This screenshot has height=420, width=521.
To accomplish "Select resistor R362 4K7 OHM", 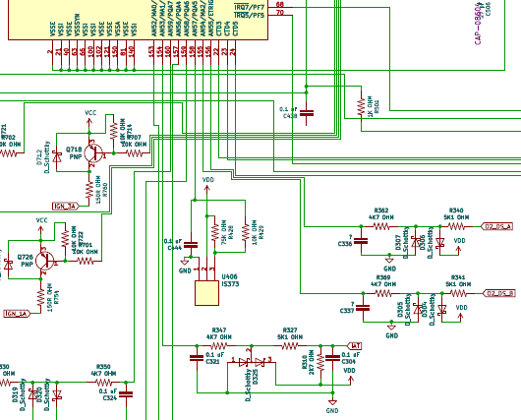I will pos(381,226).
